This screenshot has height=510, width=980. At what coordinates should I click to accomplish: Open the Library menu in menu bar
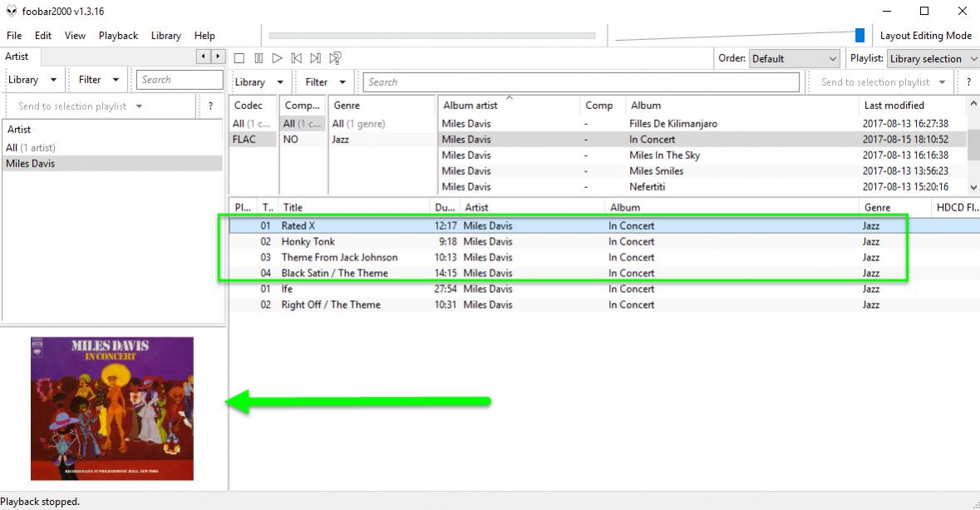[x=165, y=36]
